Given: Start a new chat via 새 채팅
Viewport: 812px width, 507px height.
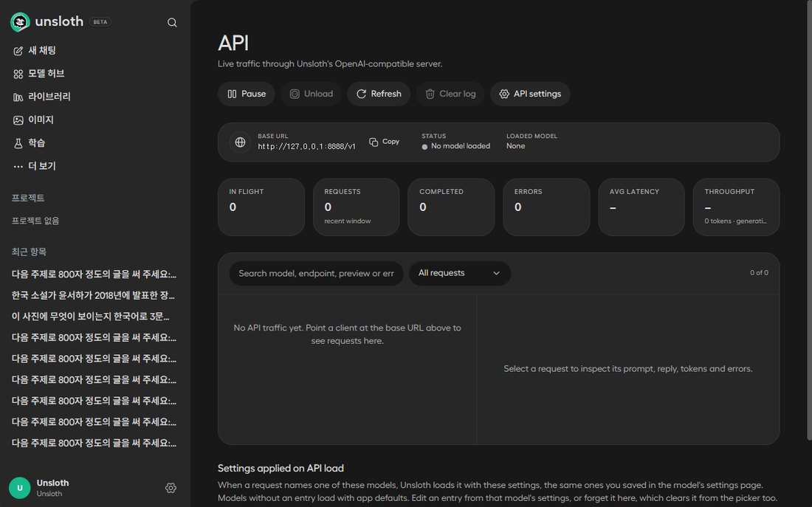Looking at the screenshot, I should point(34,50).
